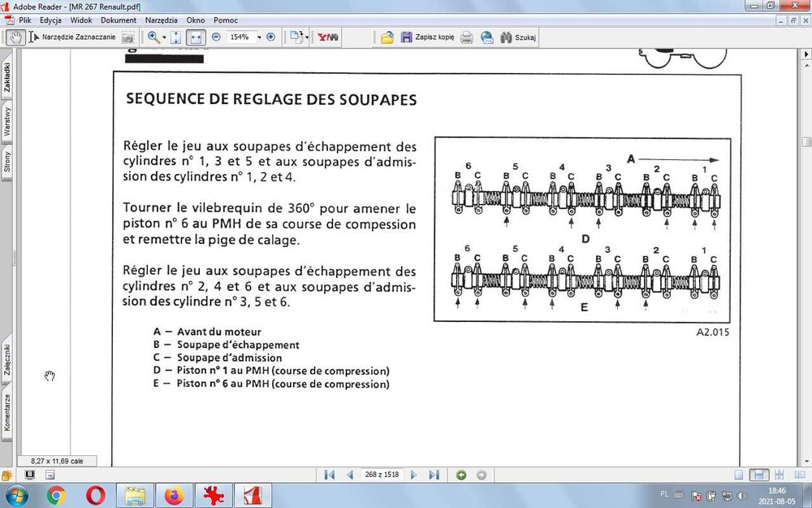The height and width of the screenshot is (508, 812).
Task: Open the Dokument menu
Action: tap(119, 20)
